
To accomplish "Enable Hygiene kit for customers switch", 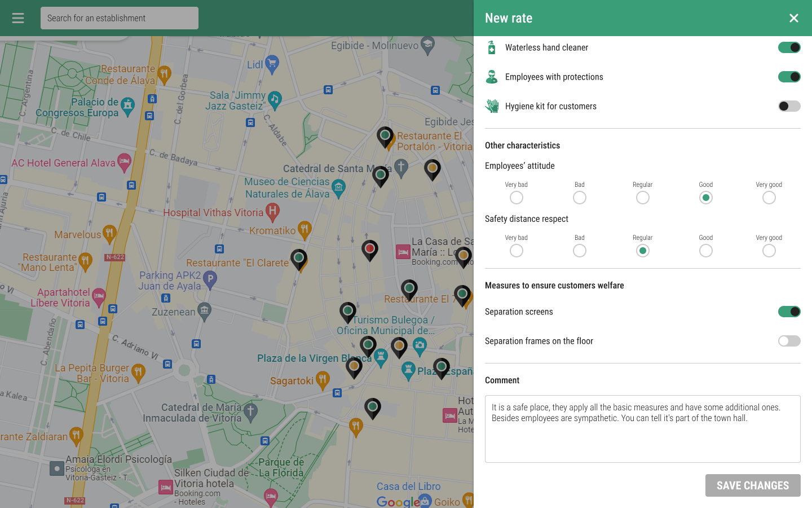I will coord(789,106).
